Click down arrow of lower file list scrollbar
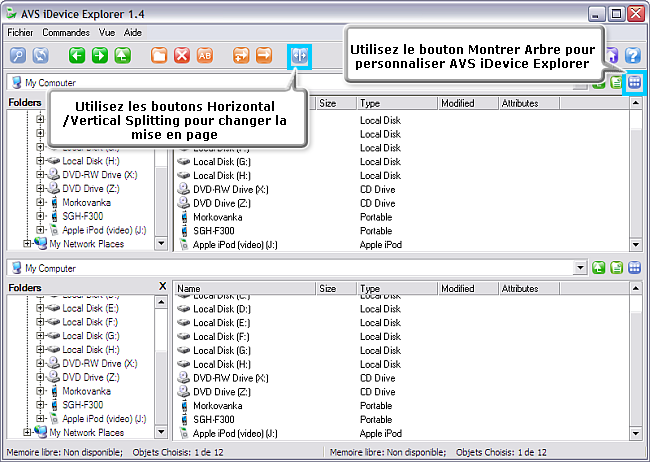This screenshot has height=462, width=650. (635, 433)
